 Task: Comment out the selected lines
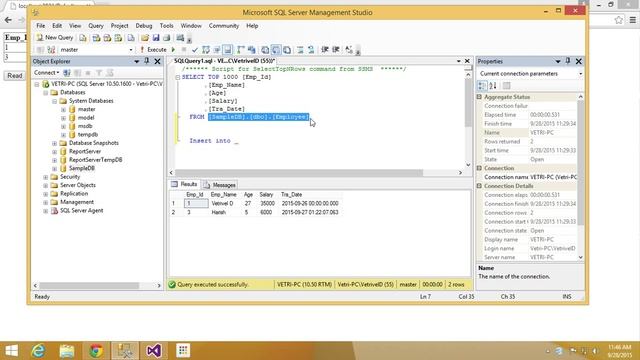(300, 50)
